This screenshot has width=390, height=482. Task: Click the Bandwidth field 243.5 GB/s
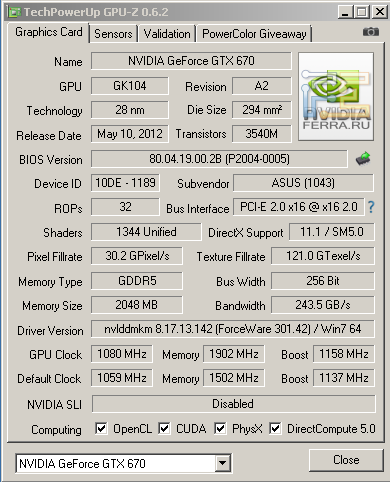[323, 305]
